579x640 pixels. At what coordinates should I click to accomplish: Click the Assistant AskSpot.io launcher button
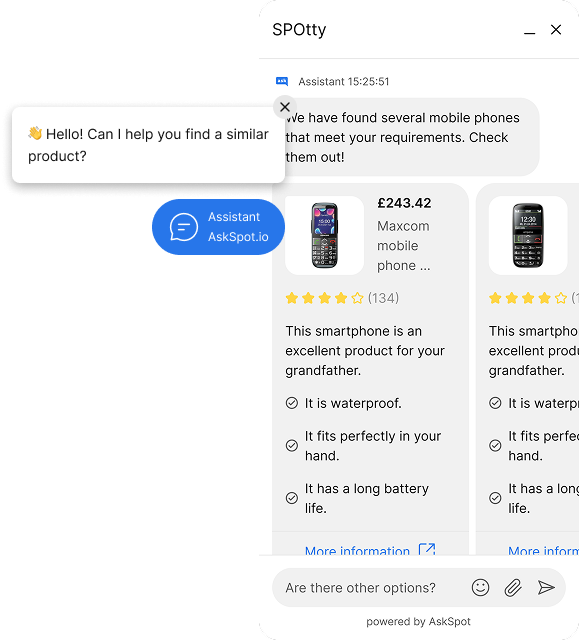[x=218, y=227]
